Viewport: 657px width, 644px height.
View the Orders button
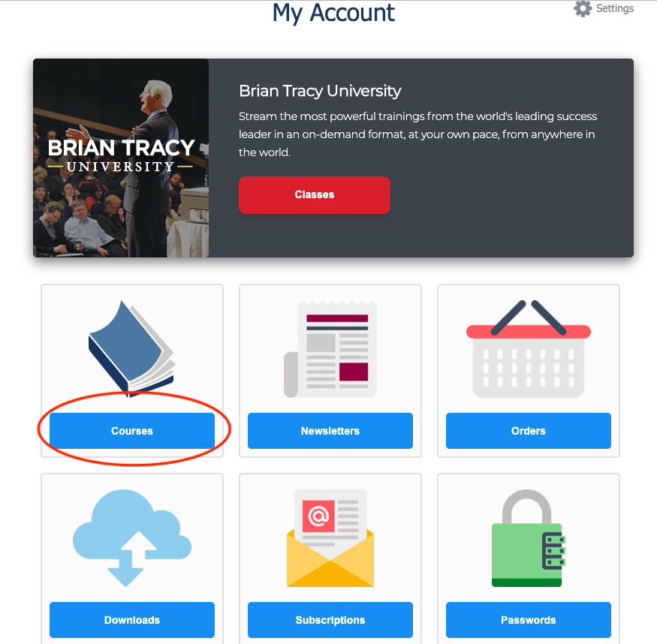[529, 431]
